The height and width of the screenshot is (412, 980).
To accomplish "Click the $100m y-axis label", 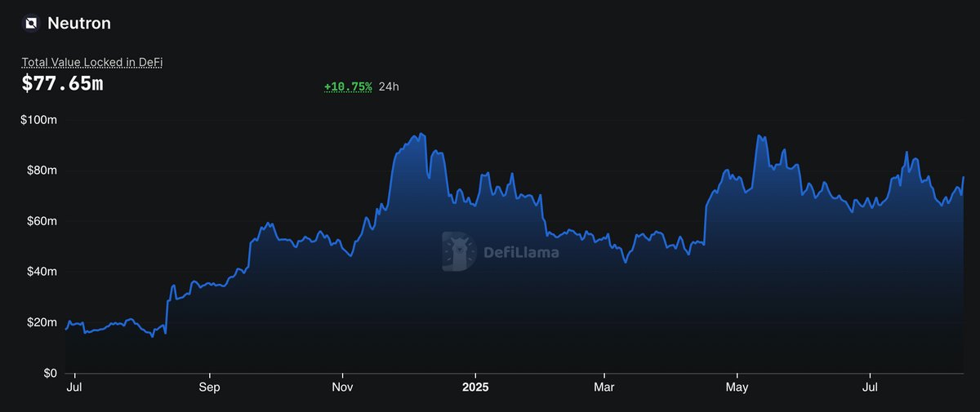I will pos(38,120).
